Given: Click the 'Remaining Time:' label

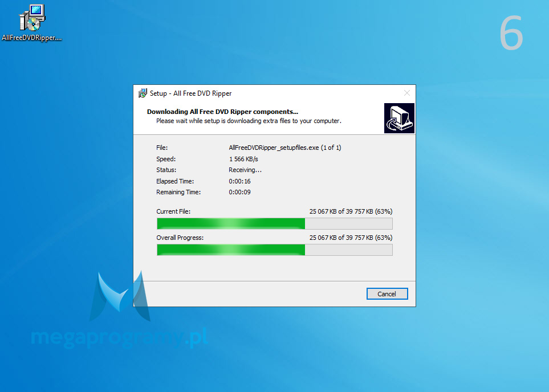Looking at the screenshot, I should pyautogui.click(x=178, y=192).
